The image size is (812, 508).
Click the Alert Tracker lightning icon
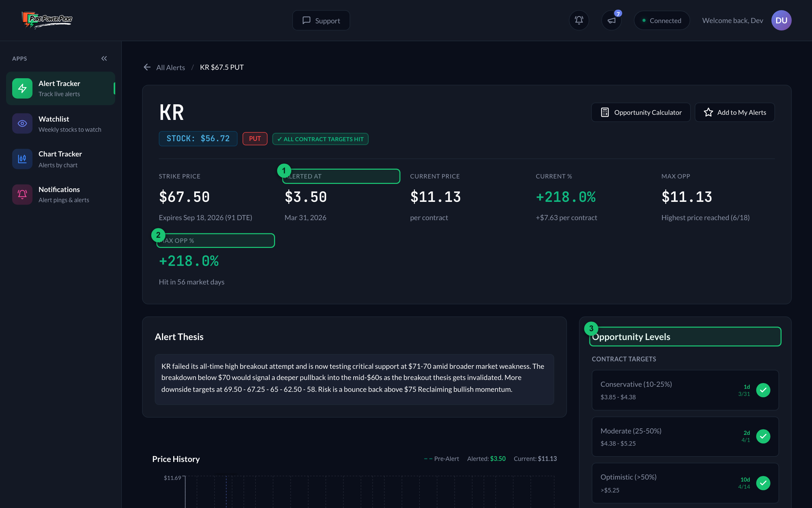pos(22,88)
